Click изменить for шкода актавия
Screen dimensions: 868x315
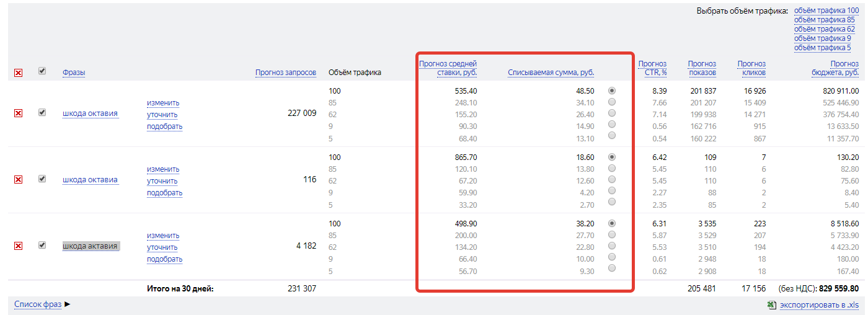tap(163, 235)
